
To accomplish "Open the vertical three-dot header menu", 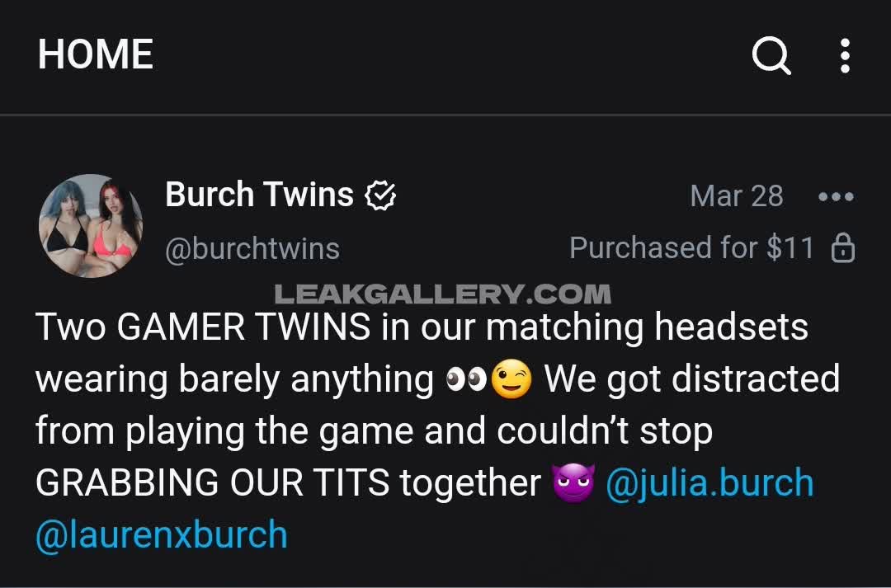I will click(845, 56).
